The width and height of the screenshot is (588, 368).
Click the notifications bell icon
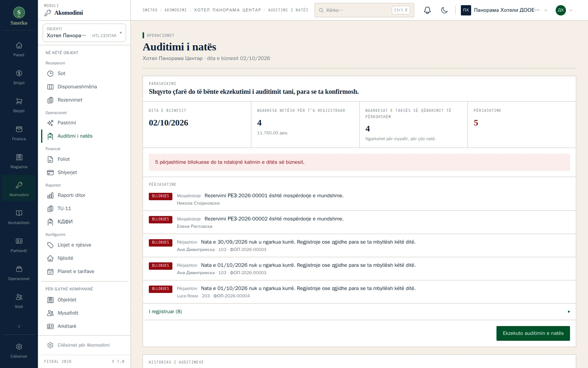coord(427,10)
